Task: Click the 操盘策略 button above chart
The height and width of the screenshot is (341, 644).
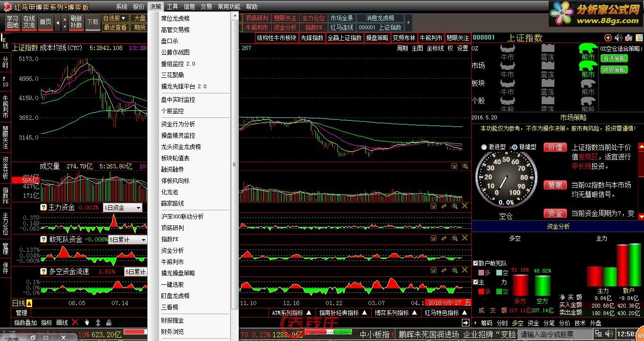Action: [377, 38]
